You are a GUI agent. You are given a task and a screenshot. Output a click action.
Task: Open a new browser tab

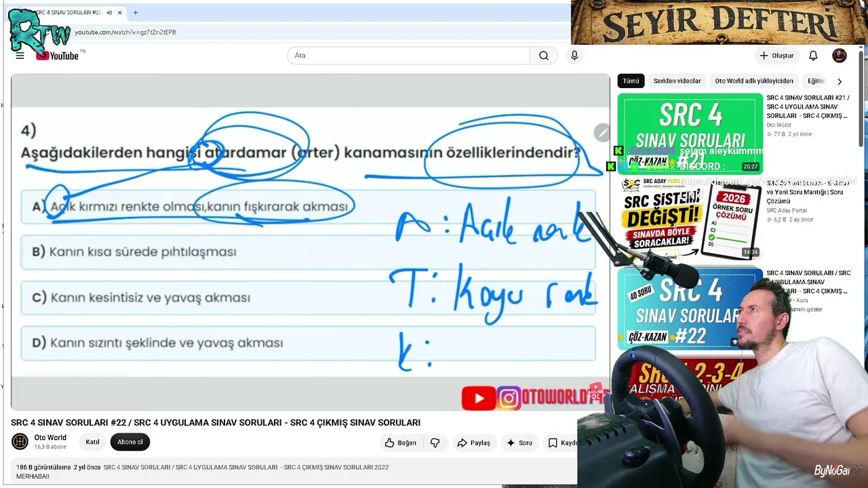point(136,12)
